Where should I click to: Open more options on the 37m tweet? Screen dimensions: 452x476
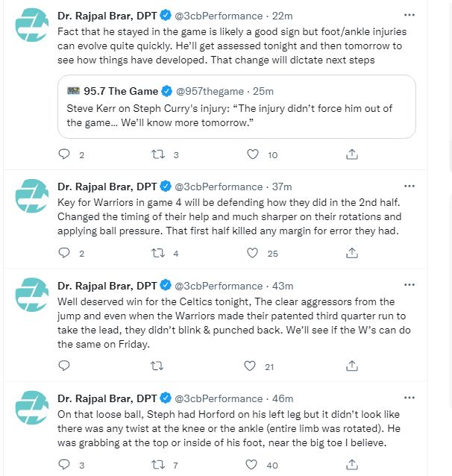click(409, 186)
